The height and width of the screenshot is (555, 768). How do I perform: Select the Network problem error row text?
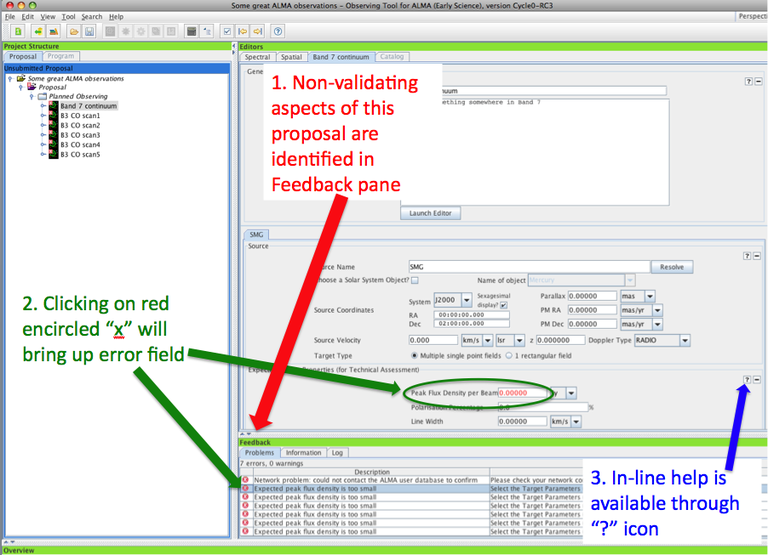click(x=365, y=480)
